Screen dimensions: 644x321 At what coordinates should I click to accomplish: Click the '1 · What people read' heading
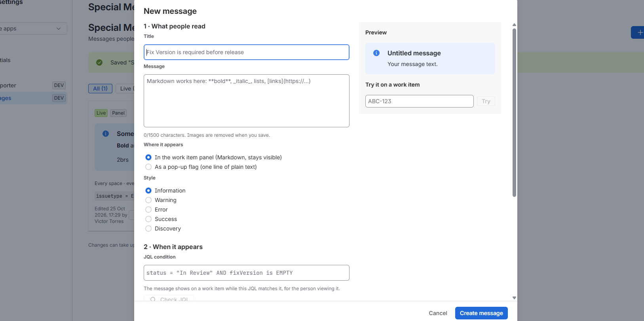[175, 26]
